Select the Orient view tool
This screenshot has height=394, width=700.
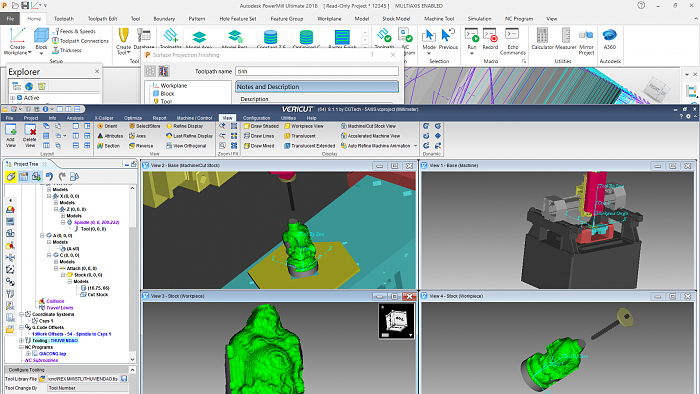108,126
